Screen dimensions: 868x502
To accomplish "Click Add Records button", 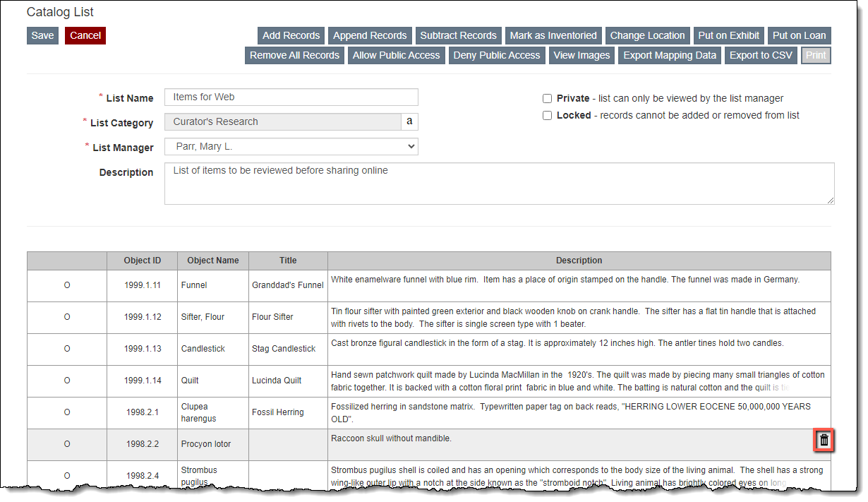I will 291,35.
